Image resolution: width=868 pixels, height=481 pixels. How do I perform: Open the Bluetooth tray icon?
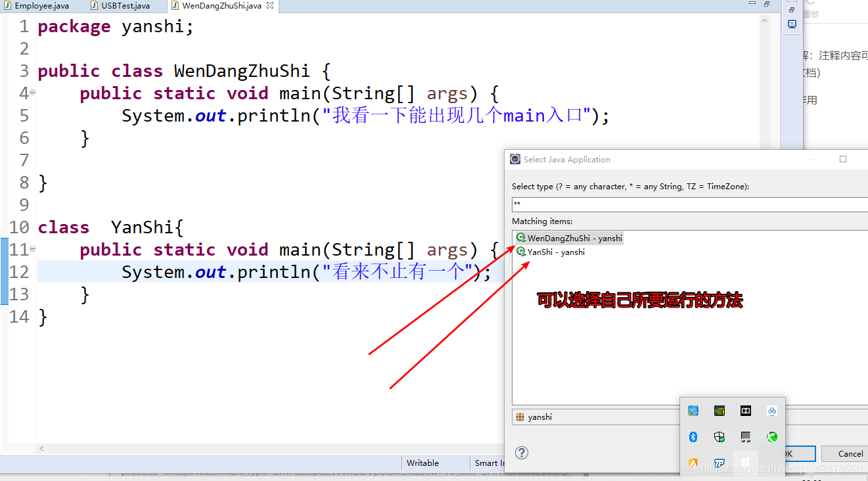pos(693,437)
